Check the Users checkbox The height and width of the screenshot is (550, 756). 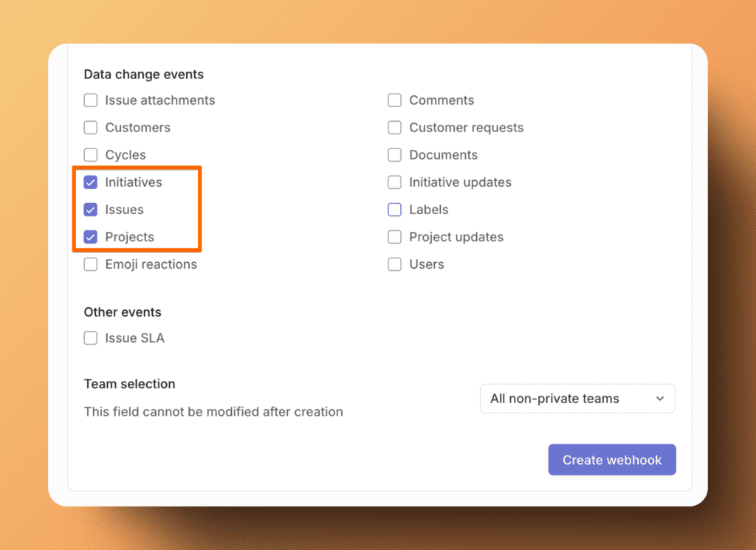tap(395, 264)
